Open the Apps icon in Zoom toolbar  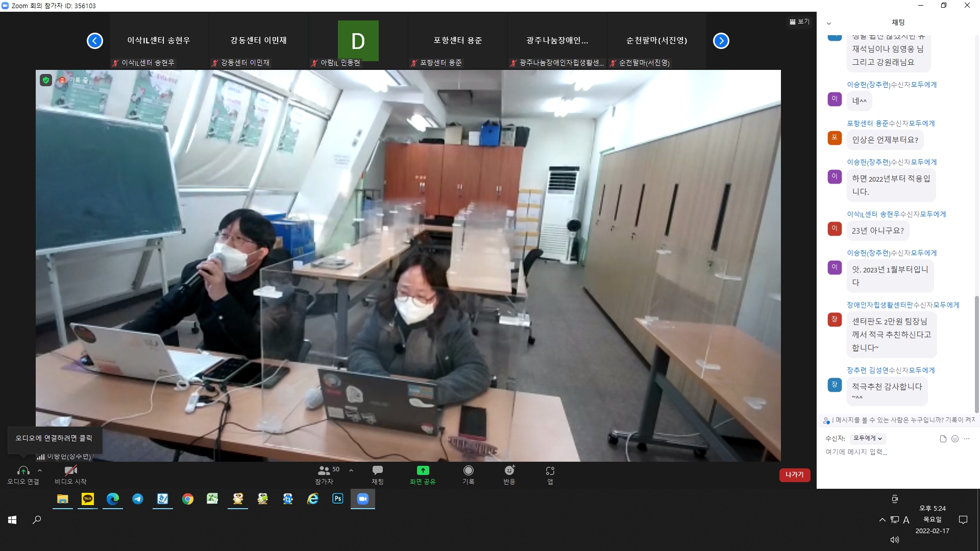550,470
